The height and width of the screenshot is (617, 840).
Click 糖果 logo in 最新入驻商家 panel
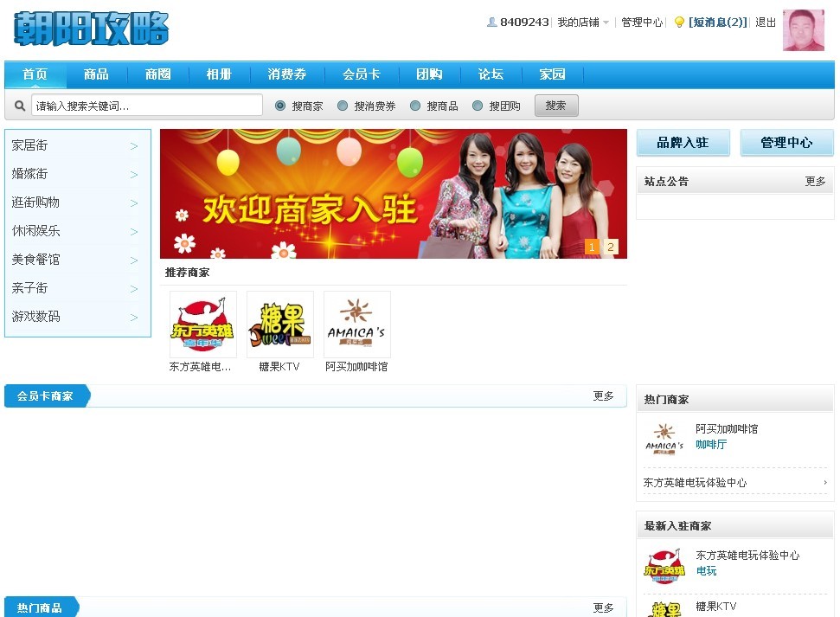point(664,609)
